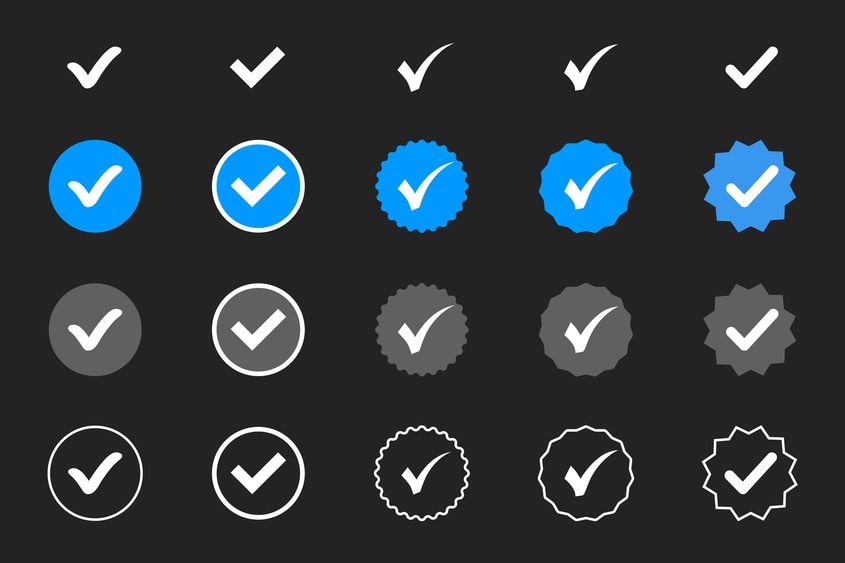Click the gray wavy polygon checkmark badge
The width and height of the screenshot is (845, 563).
click(x=586, y=329)
